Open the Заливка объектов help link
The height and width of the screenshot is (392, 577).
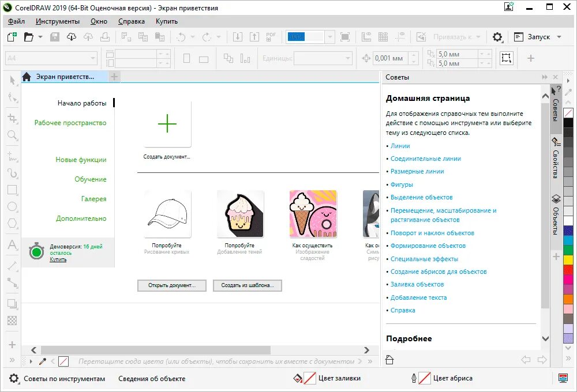pyautogui.click(x=417, y=284)
